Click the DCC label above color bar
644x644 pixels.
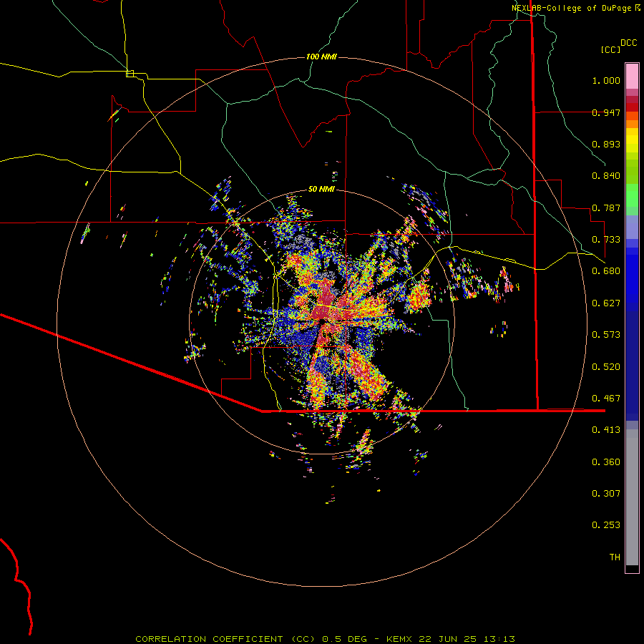tap(629, 43)
